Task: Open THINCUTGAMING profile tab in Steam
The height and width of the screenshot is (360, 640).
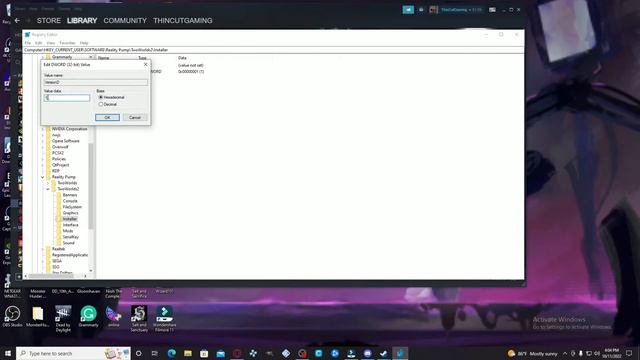Action: (x=182, y=20)
